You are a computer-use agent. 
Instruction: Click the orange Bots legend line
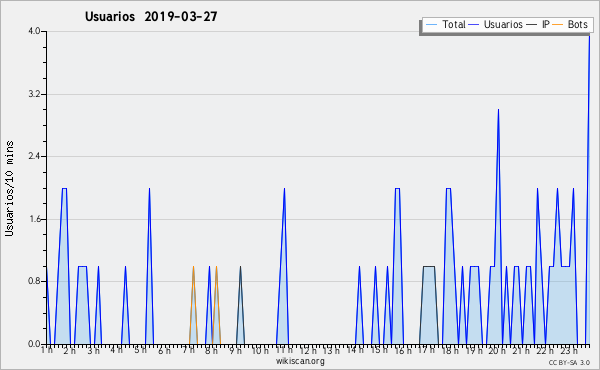pos(558,25)
